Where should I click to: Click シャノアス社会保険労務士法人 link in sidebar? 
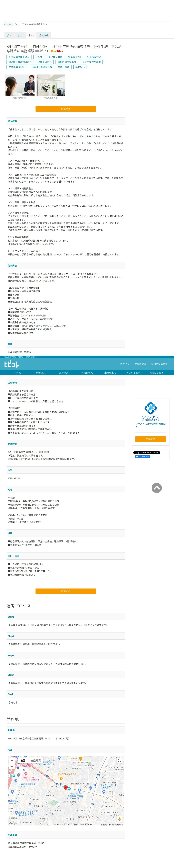150,425
